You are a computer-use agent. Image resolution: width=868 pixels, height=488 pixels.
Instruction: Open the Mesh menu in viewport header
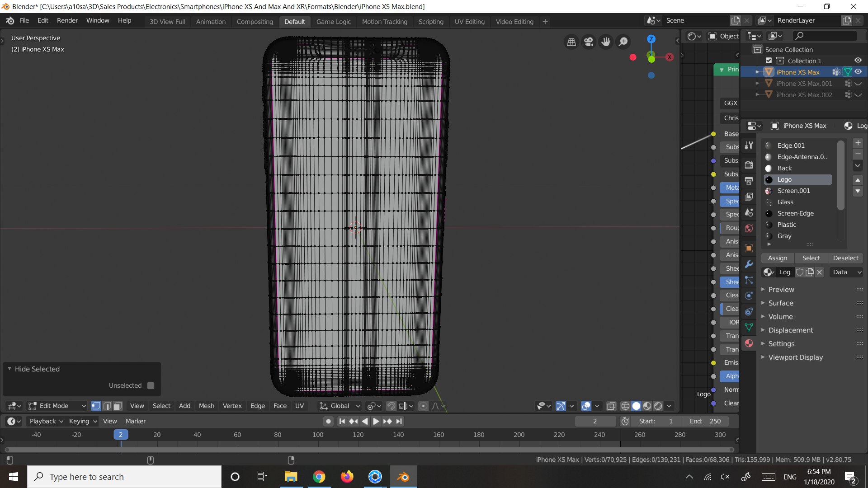tap(207, 406)
